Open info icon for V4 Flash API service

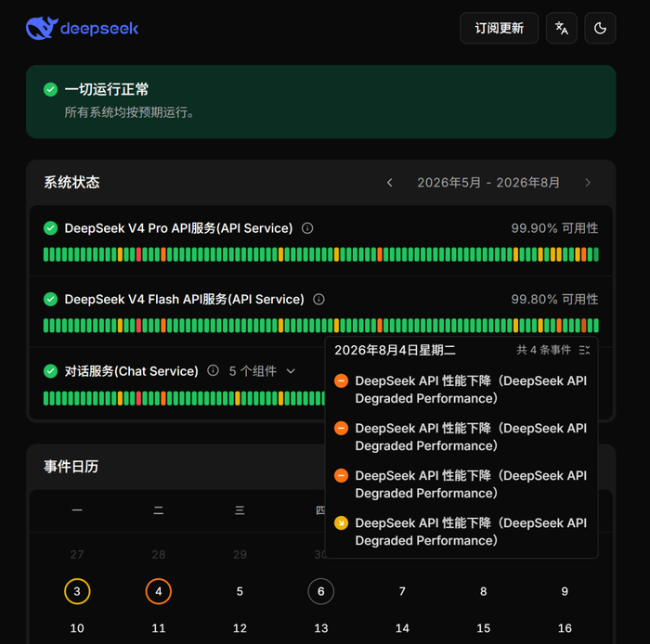(318, 299)
